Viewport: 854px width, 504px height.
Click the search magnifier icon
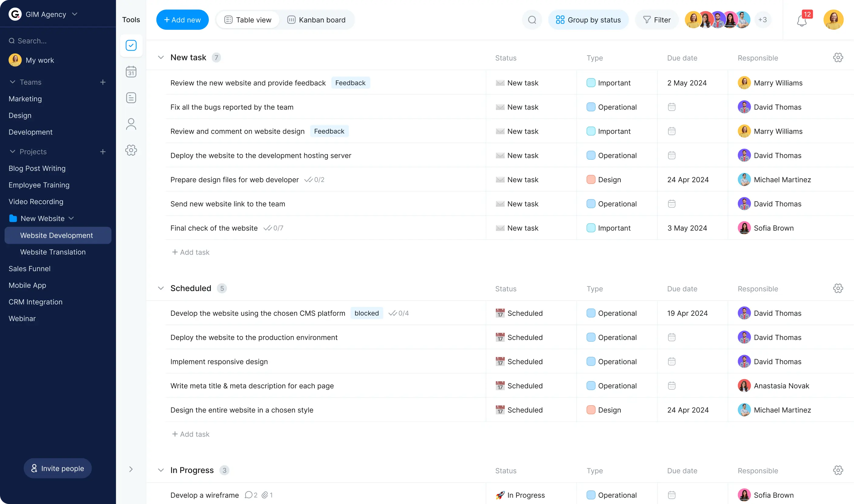coord(532,20)
